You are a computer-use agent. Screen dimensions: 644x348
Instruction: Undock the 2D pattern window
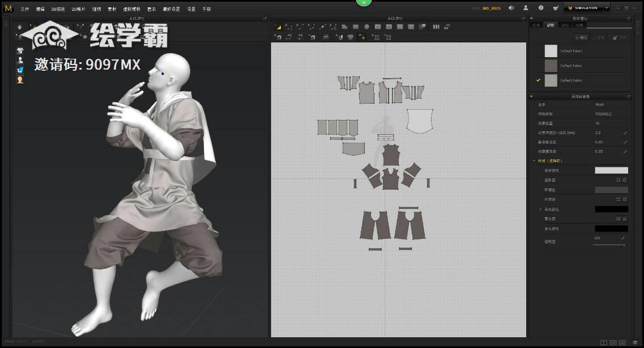click(523, 19)
